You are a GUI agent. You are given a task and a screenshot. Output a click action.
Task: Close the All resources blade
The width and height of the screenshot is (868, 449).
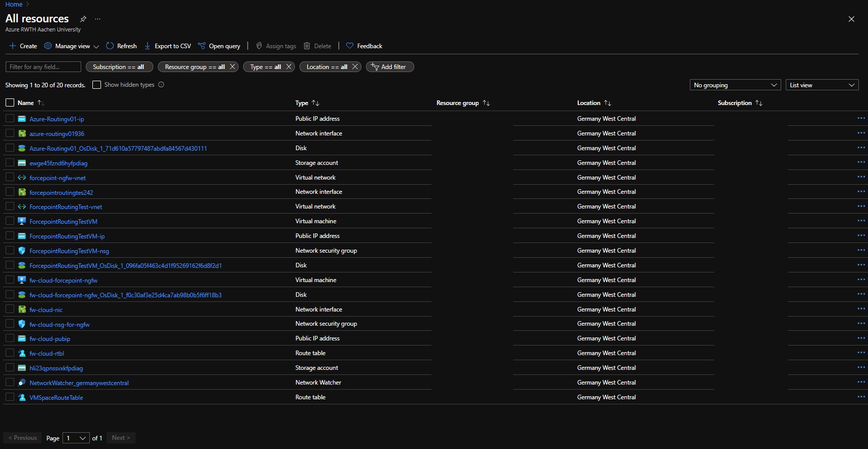click(x=851, y=19)
